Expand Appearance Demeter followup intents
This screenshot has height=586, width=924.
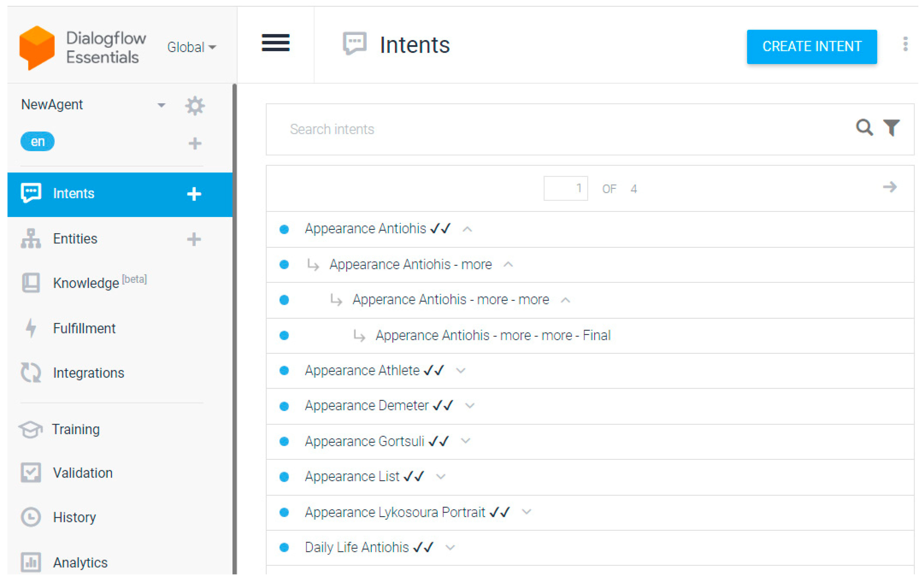pos(470,406)
